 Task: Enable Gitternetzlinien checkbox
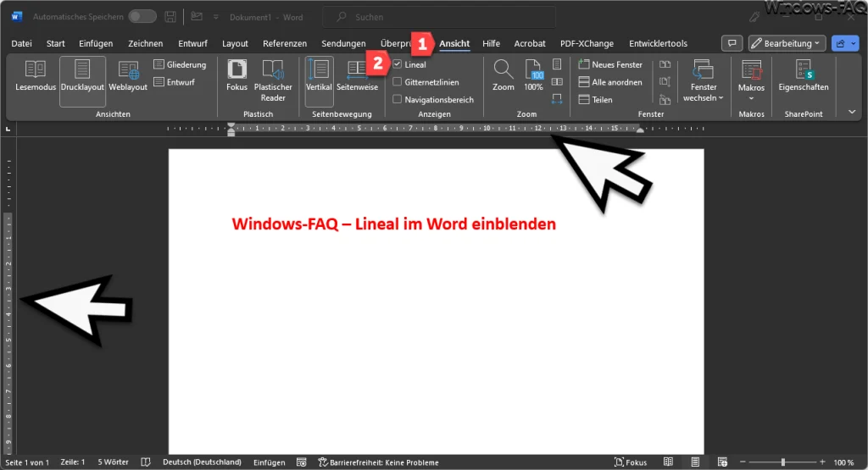pos(398,82)
